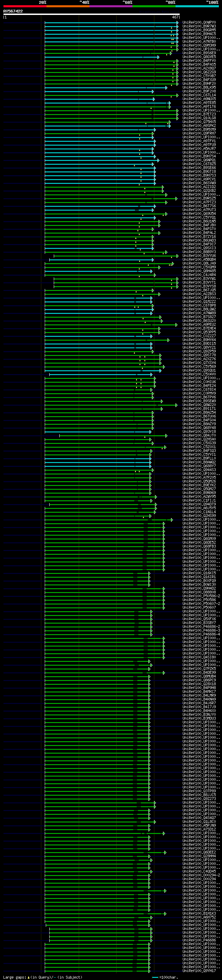Select label UniRef100_Q8W220
The image size is (222, 980).
coord(199,405)
